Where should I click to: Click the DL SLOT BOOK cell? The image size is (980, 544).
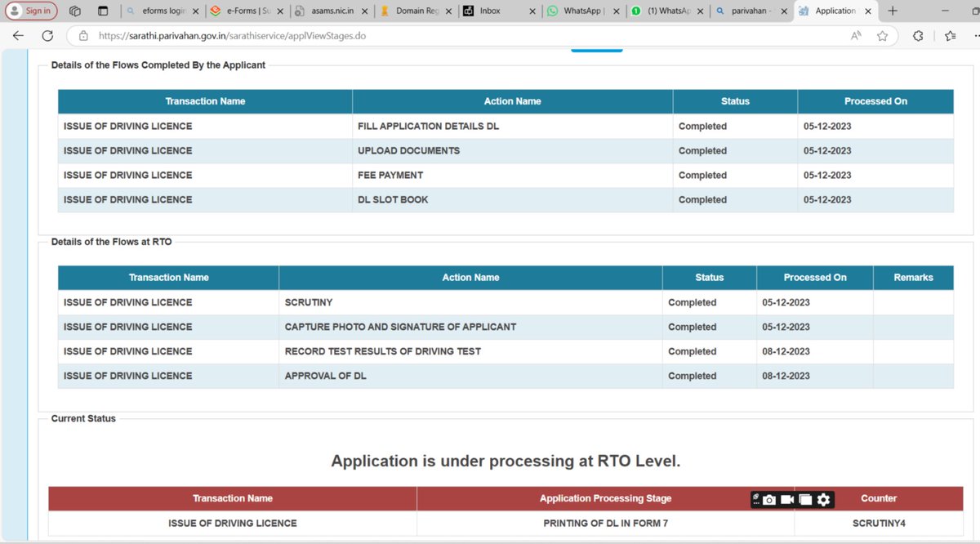pyautogui.click(x=512, y=200)
